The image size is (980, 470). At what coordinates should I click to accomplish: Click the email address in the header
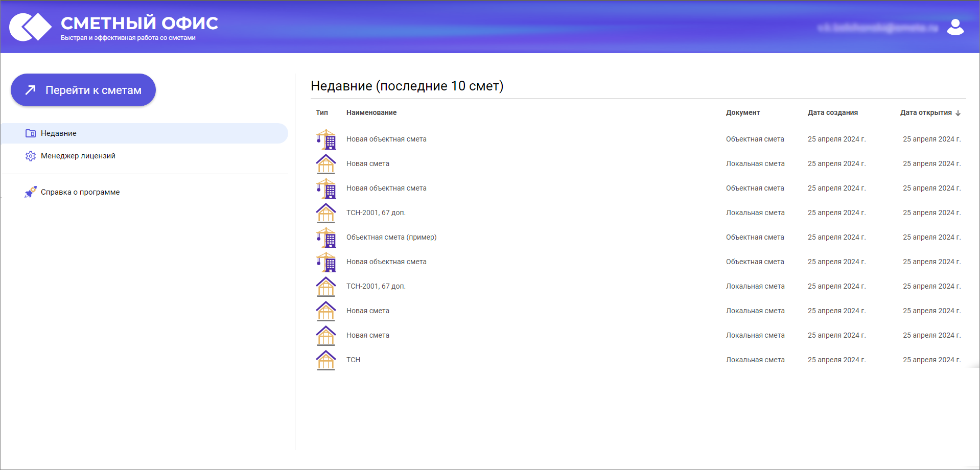878,28
